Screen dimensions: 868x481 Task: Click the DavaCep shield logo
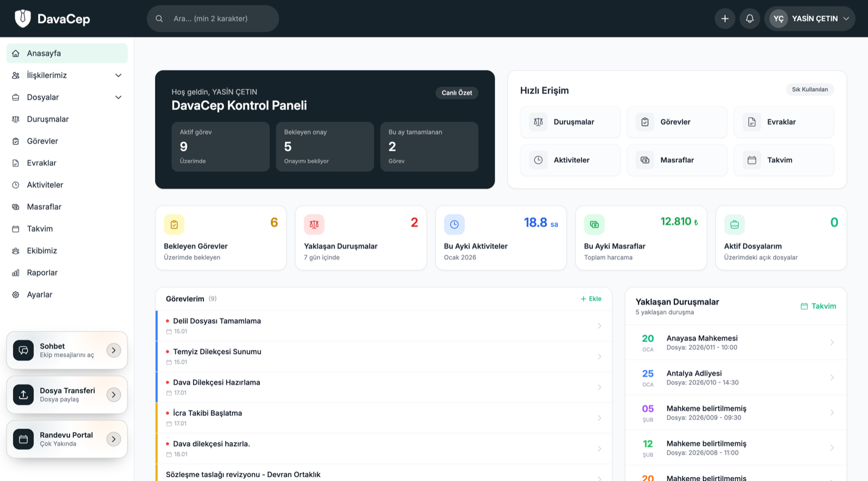[x=23, y=18]
